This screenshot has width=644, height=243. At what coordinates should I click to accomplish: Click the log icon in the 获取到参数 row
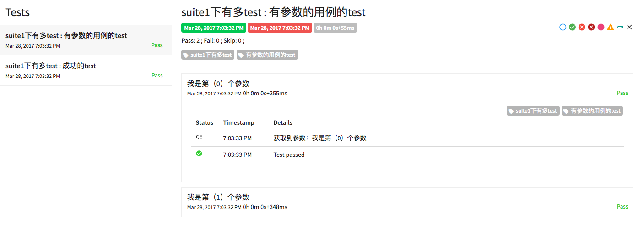point(199,137)
